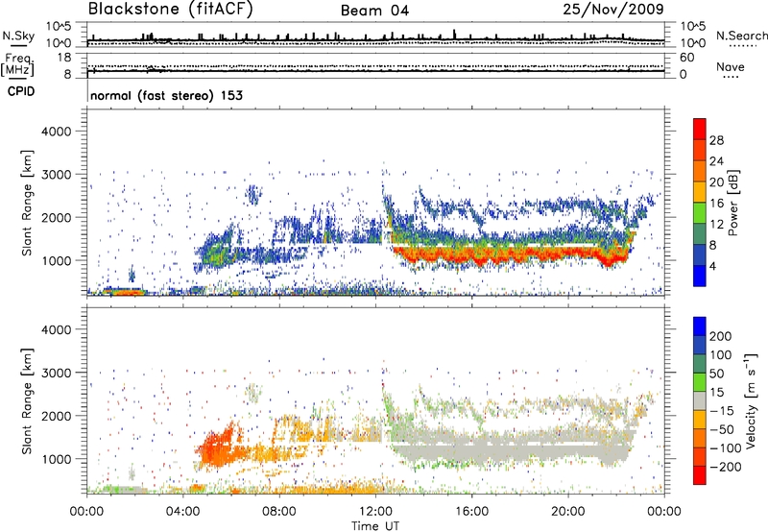Click the 'CPID' label
The image size is (768, 532).
tap(21, 91)
